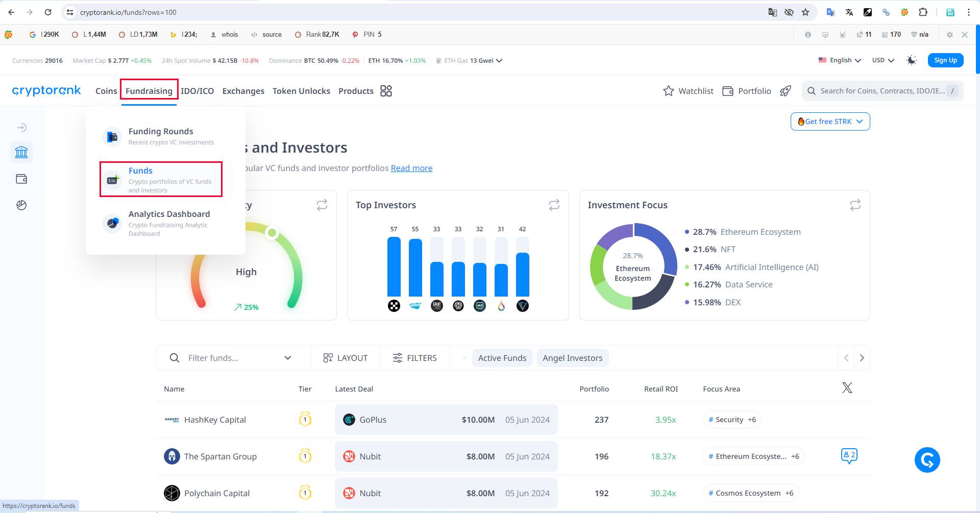Viewport: 980px width, 513px height.
Task: Open the browser extensions puzzle icon
Action: (923, 12)
